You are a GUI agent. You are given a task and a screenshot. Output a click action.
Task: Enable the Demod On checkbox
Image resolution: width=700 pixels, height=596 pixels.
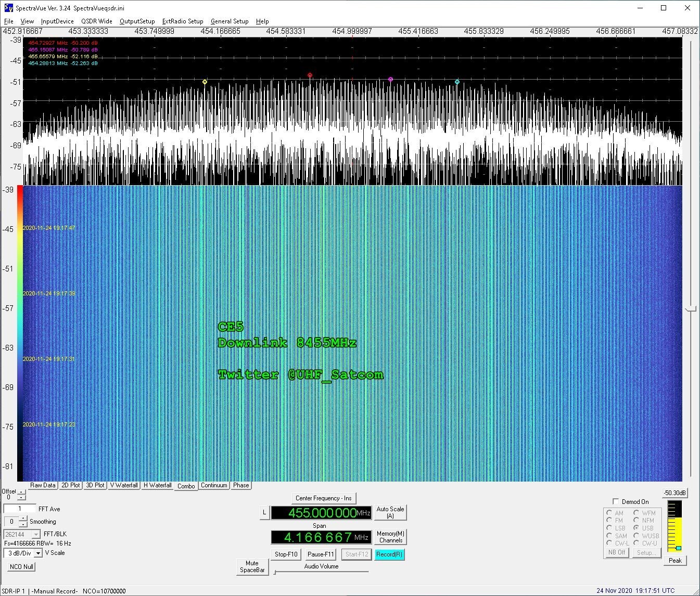pyautogui.click(x=616, y=502)
